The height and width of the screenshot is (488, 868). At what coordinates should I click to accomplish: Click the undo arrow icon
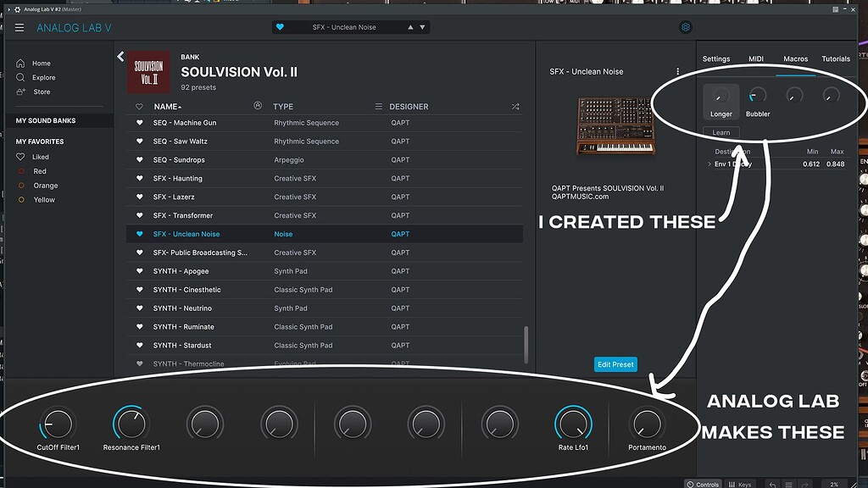pos(773,485)
